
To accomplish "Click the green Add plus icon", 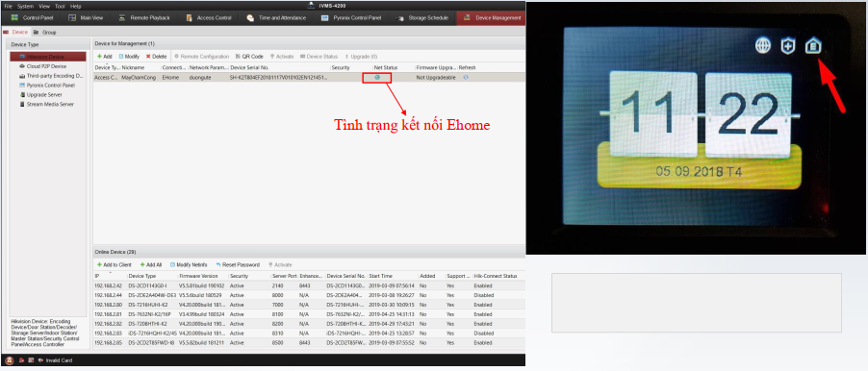I will point(99,57).
